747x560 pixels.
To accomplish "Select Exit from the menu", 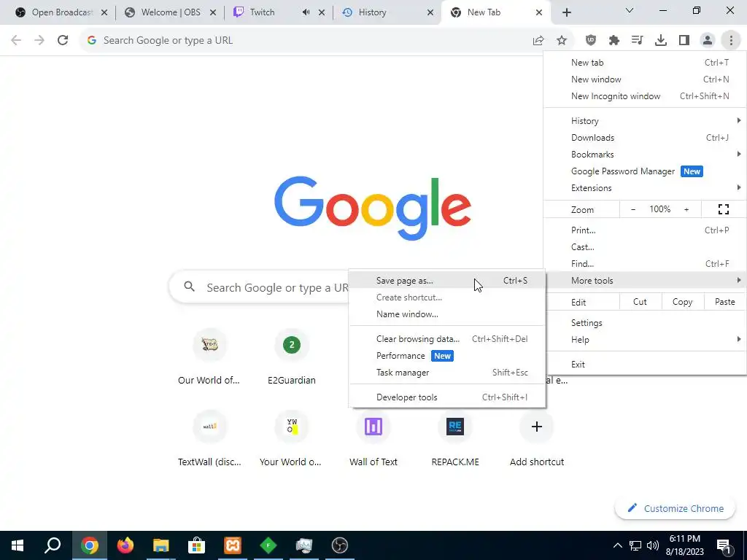I will tap(645, 365).
